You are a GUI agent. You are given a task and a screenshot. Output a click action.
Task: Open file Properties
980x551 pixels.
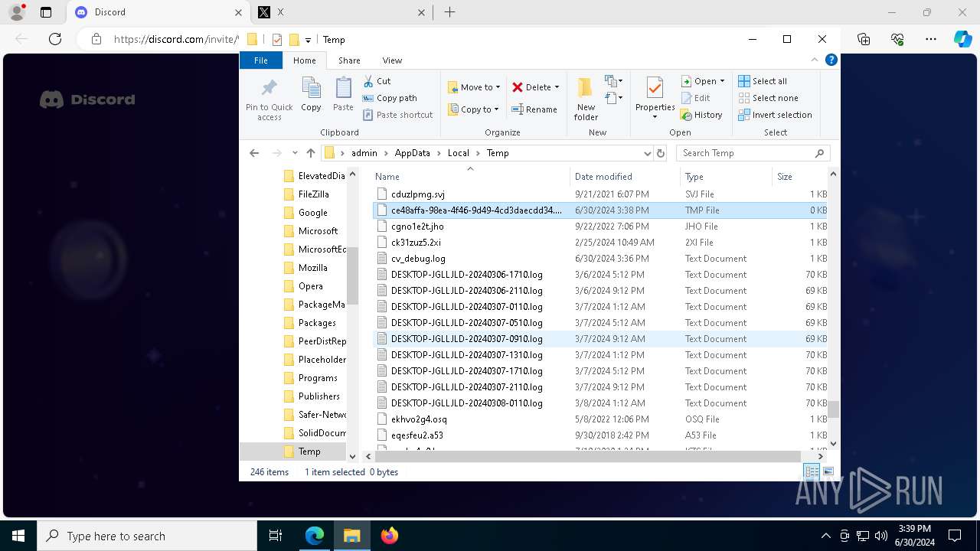pos(655,99)
